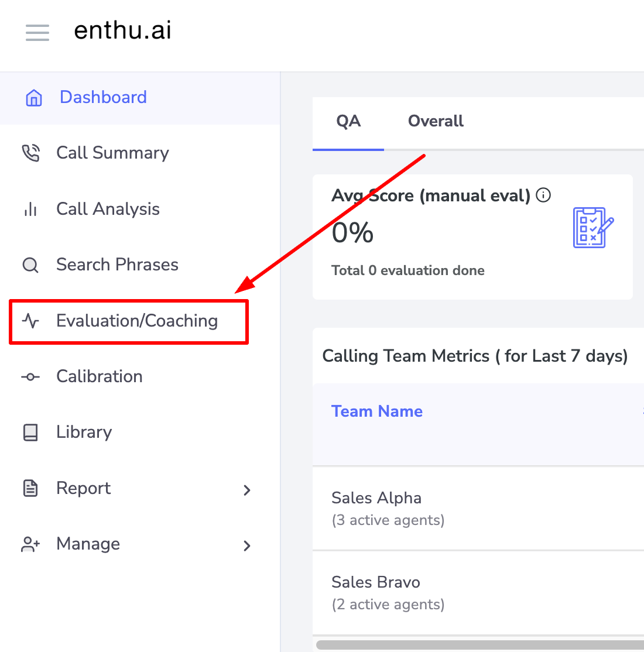644x652 pixels.
Task: Click the Report document icon
Action: [x=30, y=488]
